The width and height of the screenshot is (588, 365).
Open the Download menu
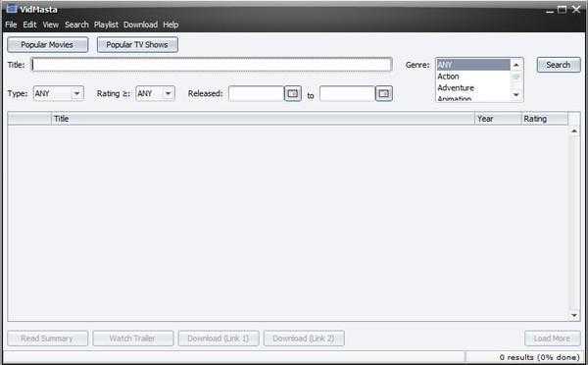pyautogui.click(x=140, y=25)
